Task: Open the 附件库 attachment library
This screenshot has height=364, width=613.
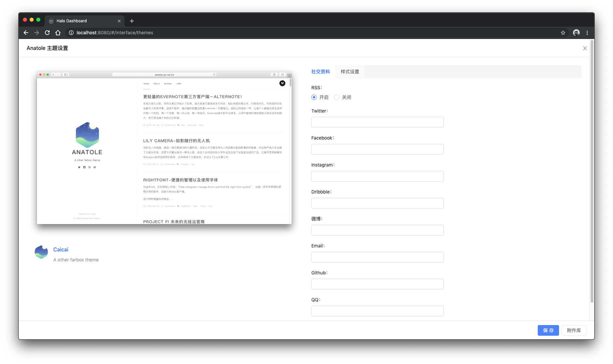Action: click(x=574, y=330)
